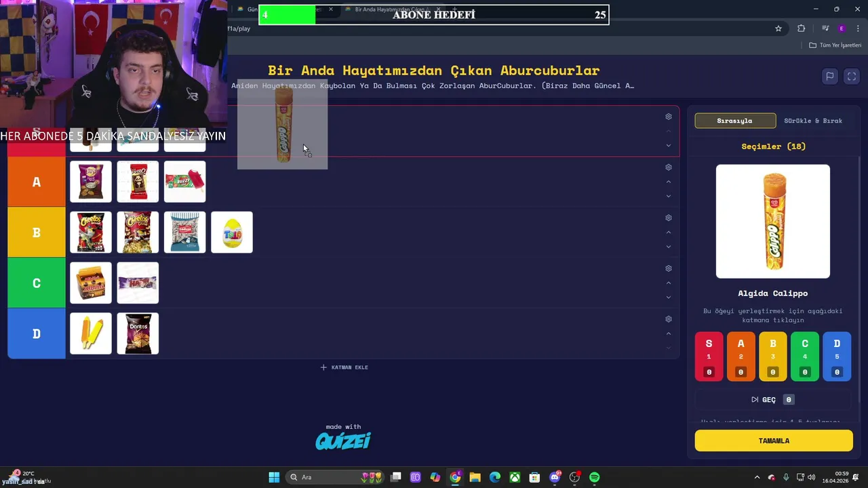Open settings gear for the B tier row

point(668,218)
